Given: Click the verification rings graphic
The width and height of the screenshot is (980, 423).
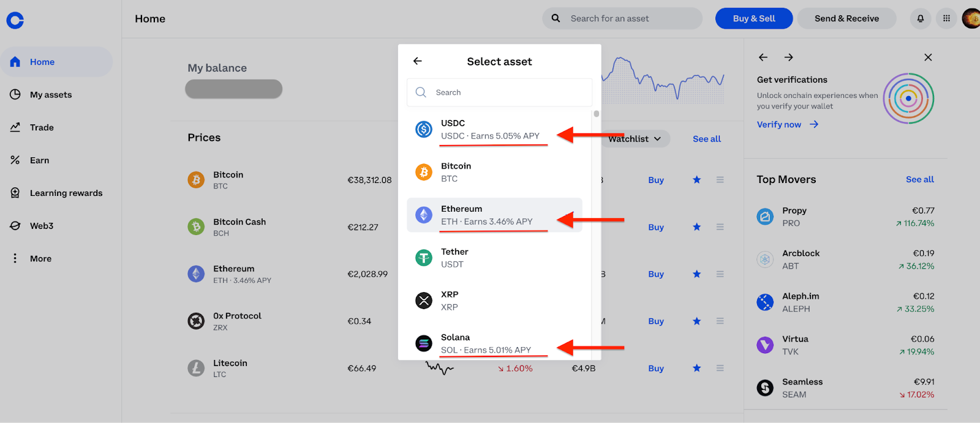Looking at the screenshot, I should point(908,98).
